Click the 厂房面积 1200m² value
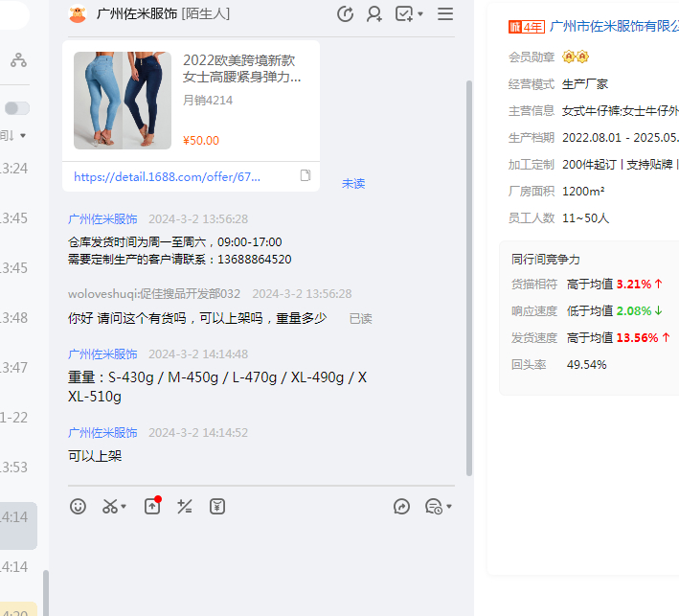This screenshot has height=616, width=679. (583, 191)
